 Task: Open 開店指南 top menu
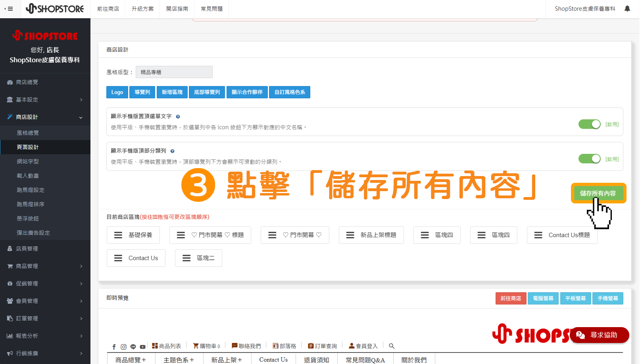[177, 9]
